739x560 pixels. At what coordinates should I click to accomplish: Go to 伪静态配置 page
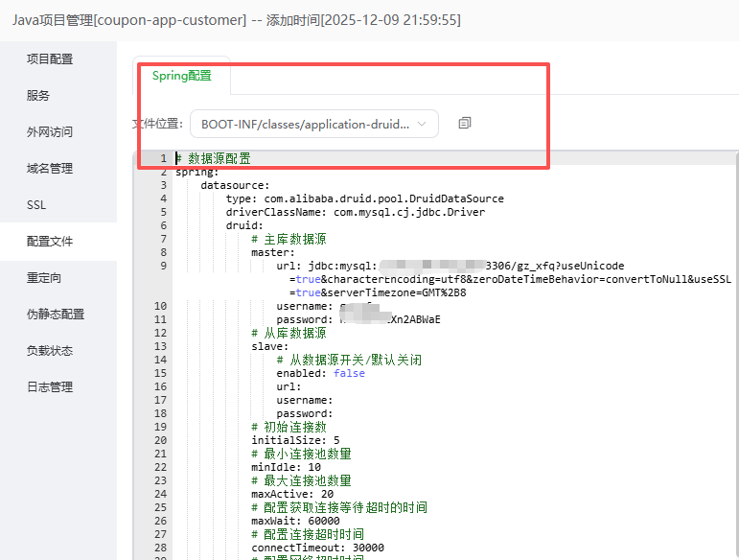coord(56,315)
